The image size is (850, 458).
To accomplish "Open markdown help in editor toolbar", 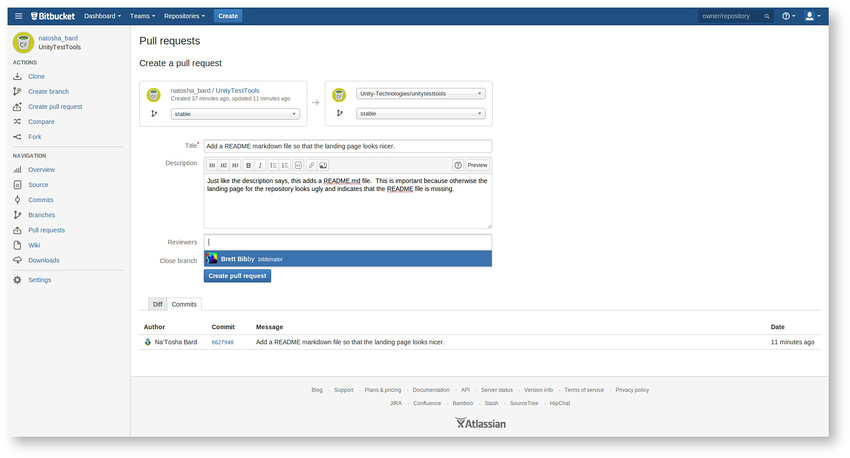I will (458, 165).
